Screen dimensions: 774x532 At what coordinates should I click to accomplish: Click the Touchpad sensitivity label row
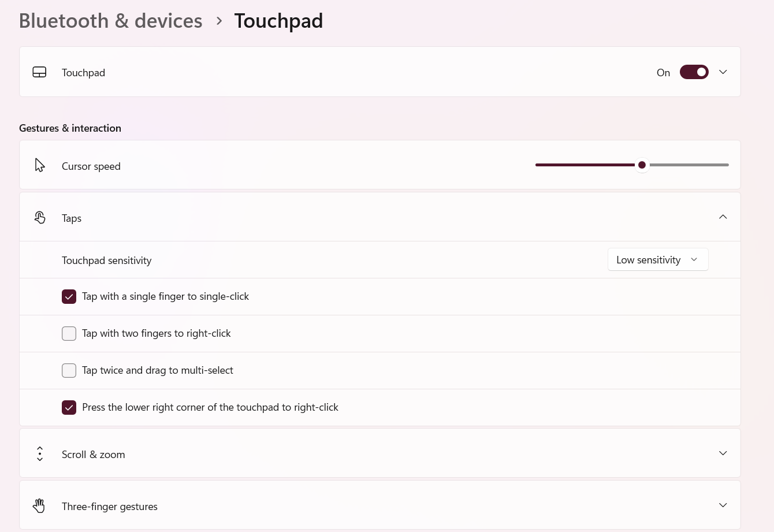click(380, 260)
